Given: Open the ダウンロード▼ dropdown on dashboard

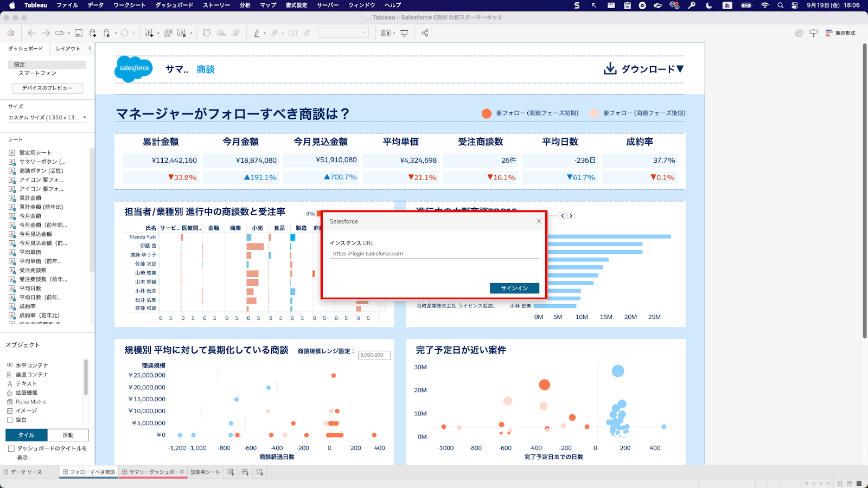Looking at the screenshot, I should tap(653, 69).
